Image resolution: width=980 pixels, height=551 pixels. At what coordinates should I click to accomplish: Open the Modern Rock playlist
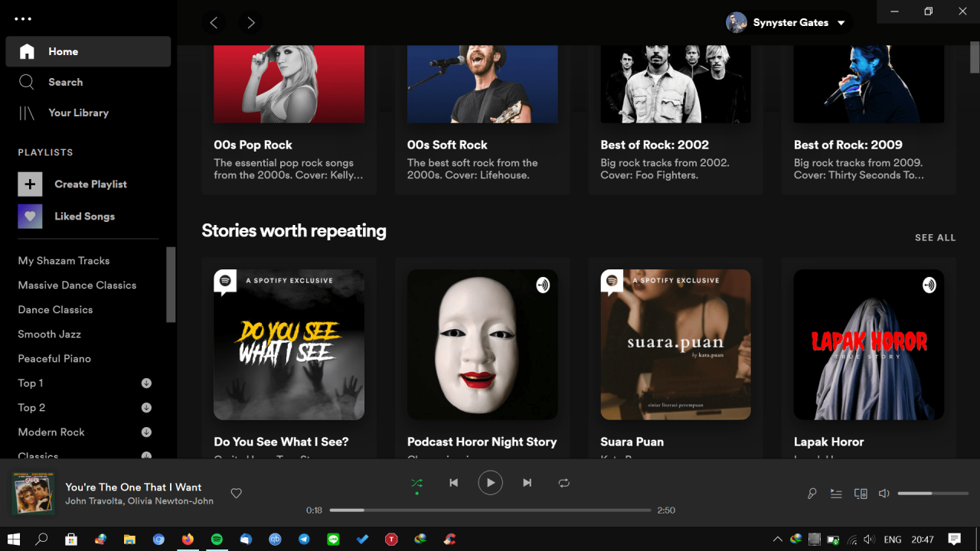pos(51,432)
